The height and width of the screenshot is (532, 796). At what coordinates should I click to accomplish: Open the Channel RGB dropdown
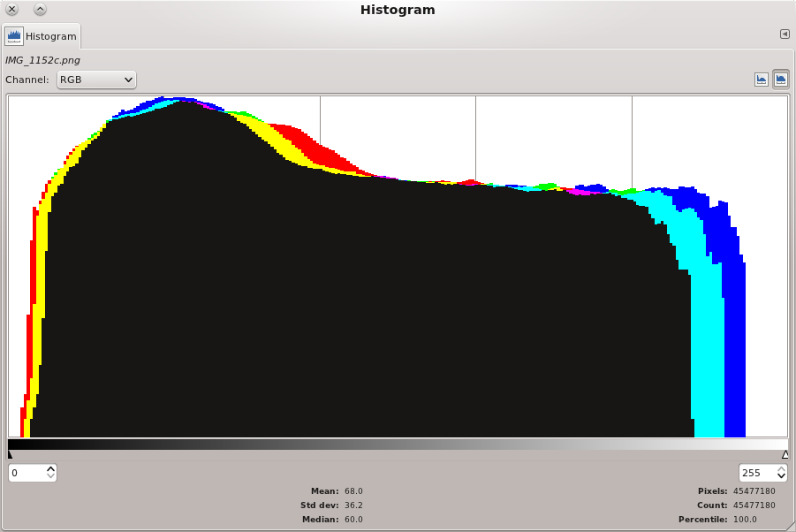click(x=96, y=80)
